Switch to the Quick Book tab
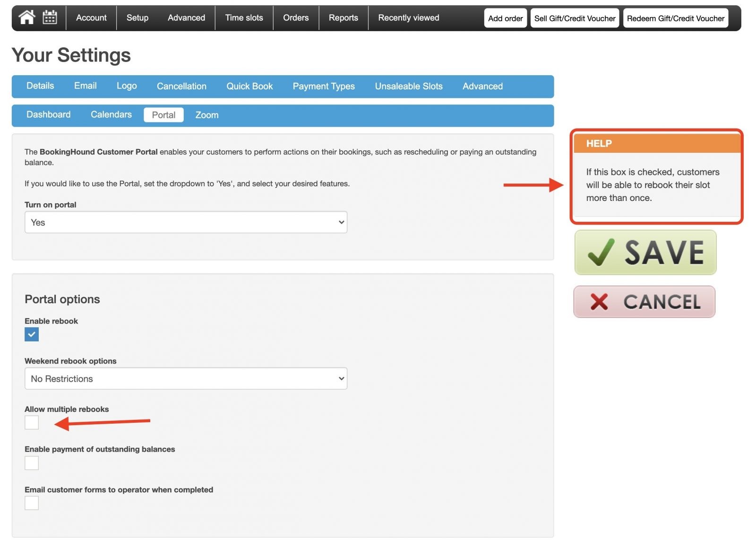This screenshot has width=756, height=540. click(249, 87)
